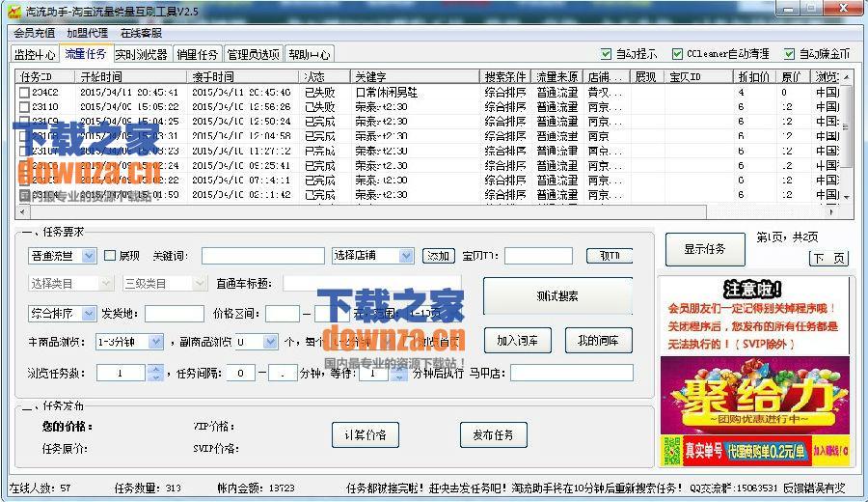Click the 显示任务 button
The image size is (868, 502).
[x=705, y=249]
